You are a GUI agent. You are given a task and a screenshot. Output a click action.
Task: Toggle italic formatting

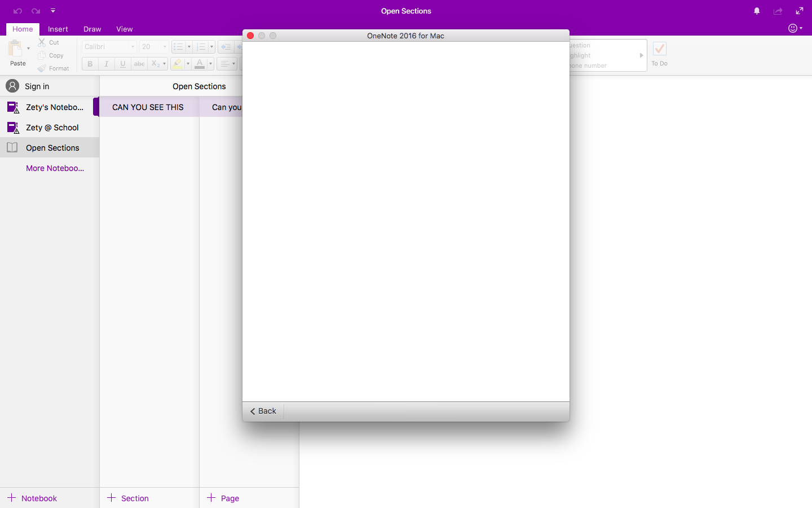click(106, 64)
